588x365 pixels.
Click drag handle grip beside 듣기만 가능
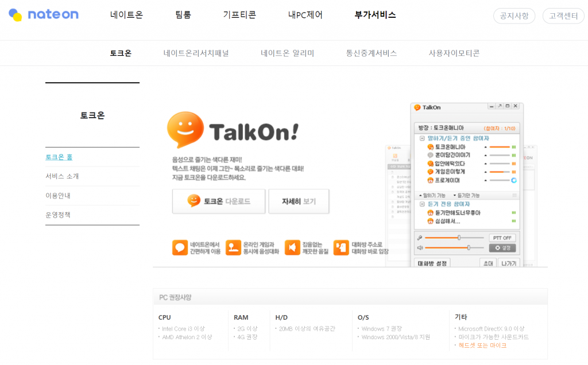514,195
